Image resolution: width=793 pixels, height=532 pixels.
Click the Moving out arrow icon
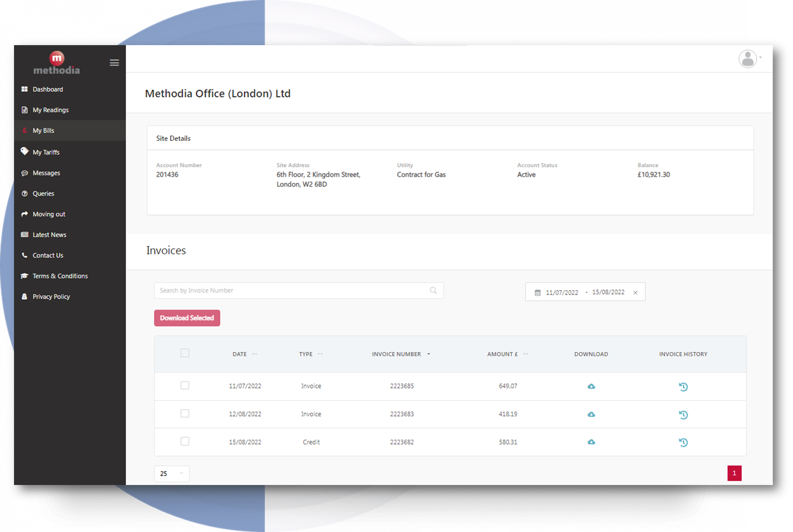pos(24,214)
